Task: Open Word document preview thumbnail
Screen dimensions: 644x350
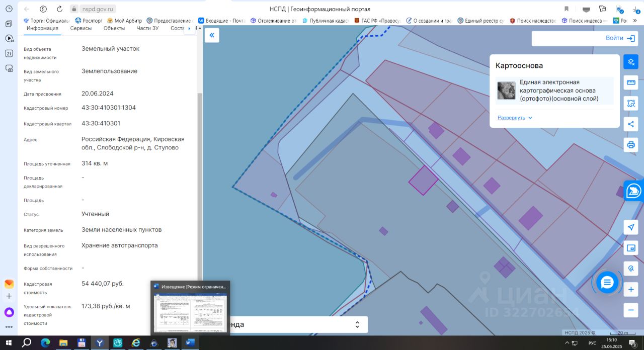Action: tap(190, 313)
